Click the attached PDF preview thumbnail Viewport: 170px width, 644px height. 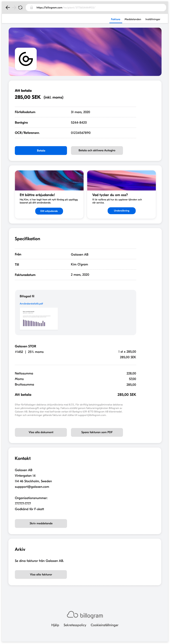[39, 319]
